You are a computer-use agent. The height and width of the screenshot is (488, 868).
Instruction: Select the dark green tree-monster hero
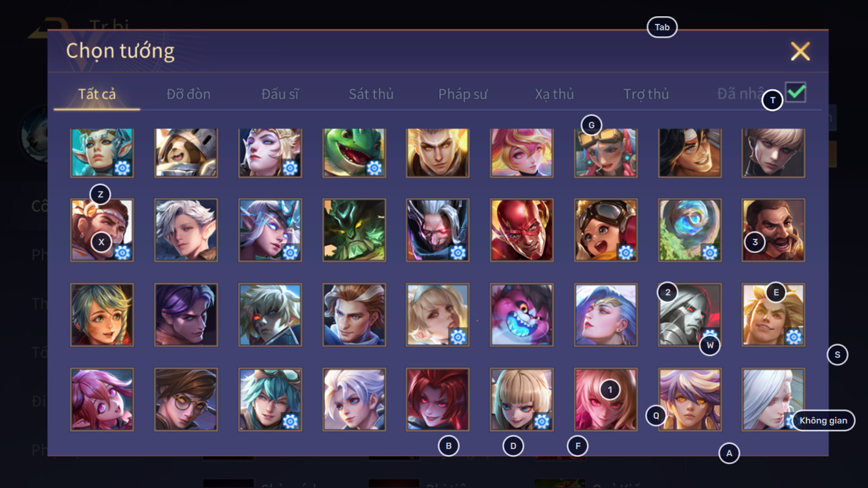click(x=354, y=230)
